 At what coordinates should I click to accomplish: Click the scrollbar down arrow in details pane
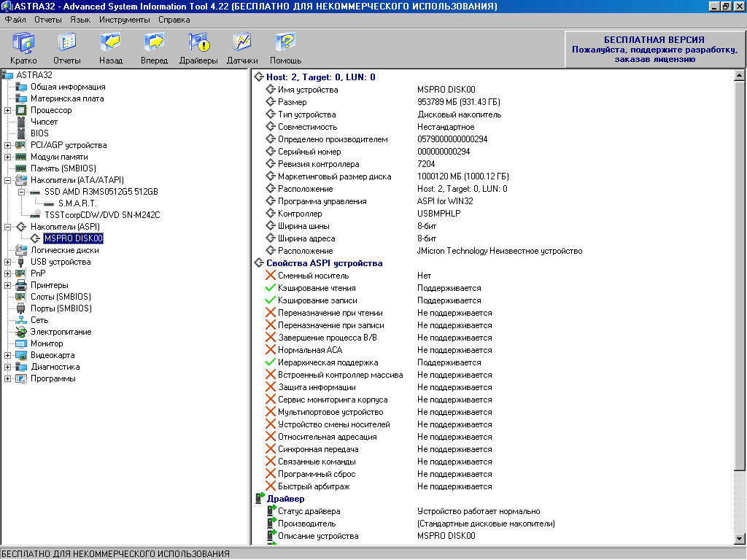[x=739, y=539]
